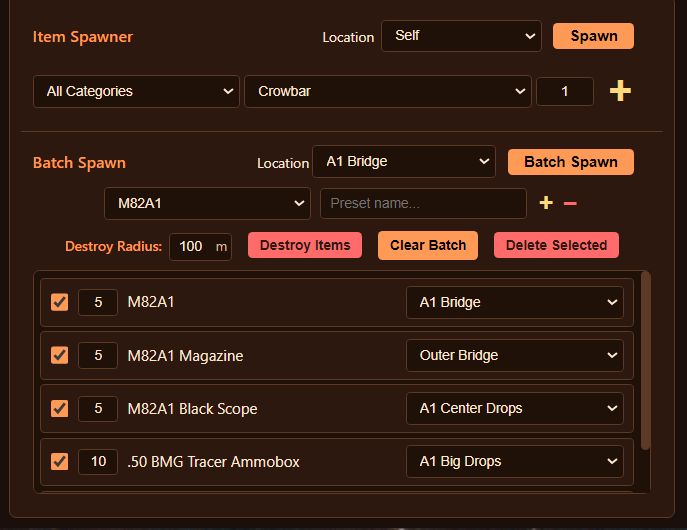The image size is (687, 530).
Task: Click the batch list vertical scrollbar
Action: click(645, 361)
